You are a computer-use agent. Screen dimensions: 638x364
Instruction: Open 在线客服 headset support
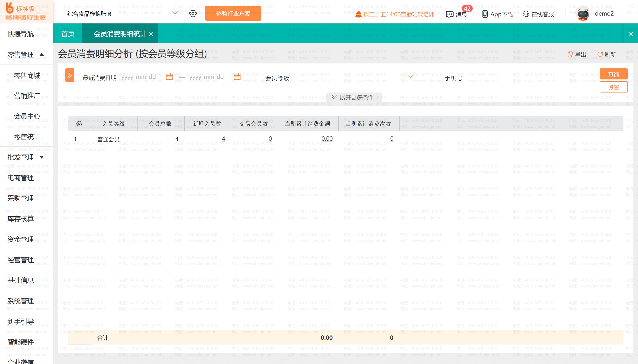click(x=526, y=14)
